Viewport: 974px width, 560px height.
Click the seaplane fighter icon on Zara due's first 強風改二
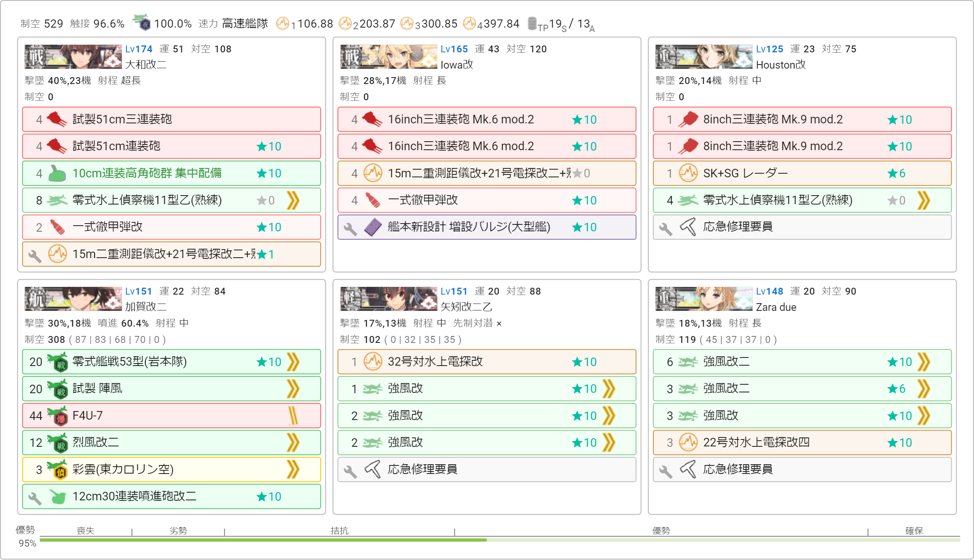(x=688, y=362)
